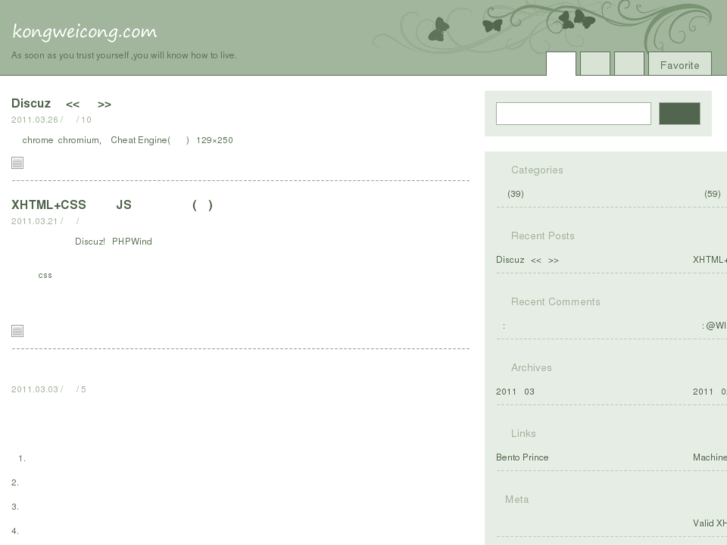Screen dimensions: 727x545
Task: Click the /10 comments count link
Action: (84, 120)
